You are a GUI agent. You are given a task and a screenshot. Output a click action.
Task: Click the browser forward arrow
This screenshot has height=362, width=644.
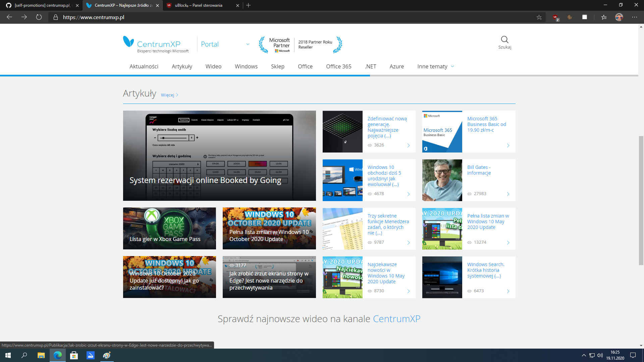[24, 17]
